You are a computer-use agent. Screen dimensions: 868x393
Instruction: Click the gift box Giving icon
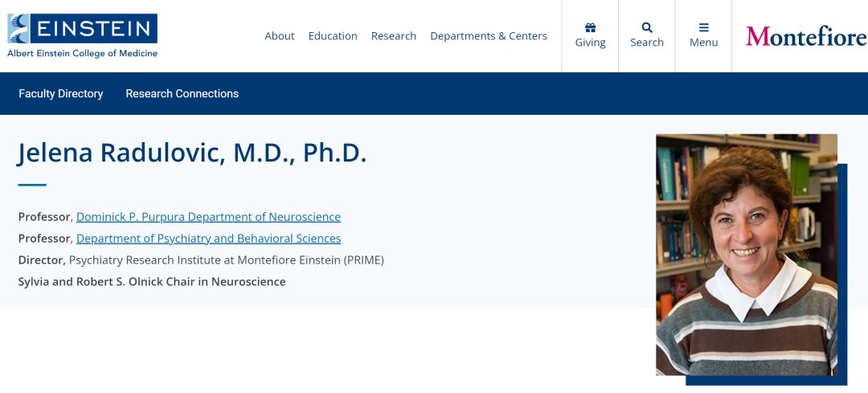pos(590,27)
